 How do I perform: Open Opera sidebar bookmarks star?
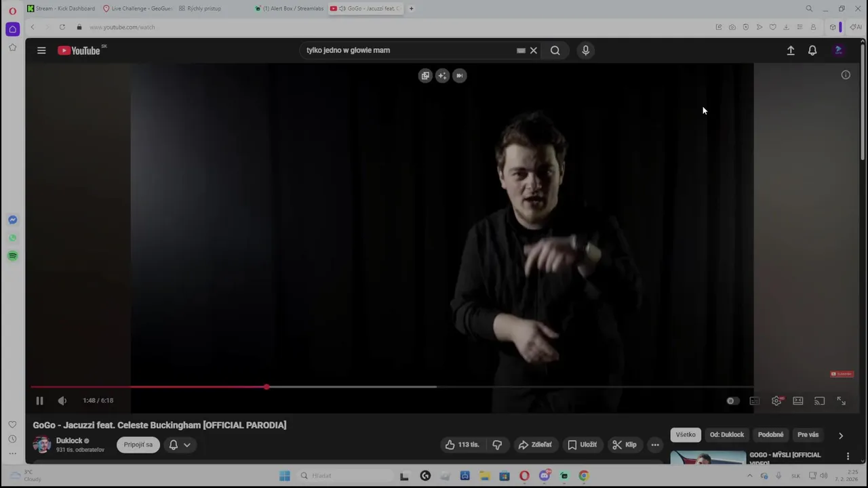tap(12, 47)
